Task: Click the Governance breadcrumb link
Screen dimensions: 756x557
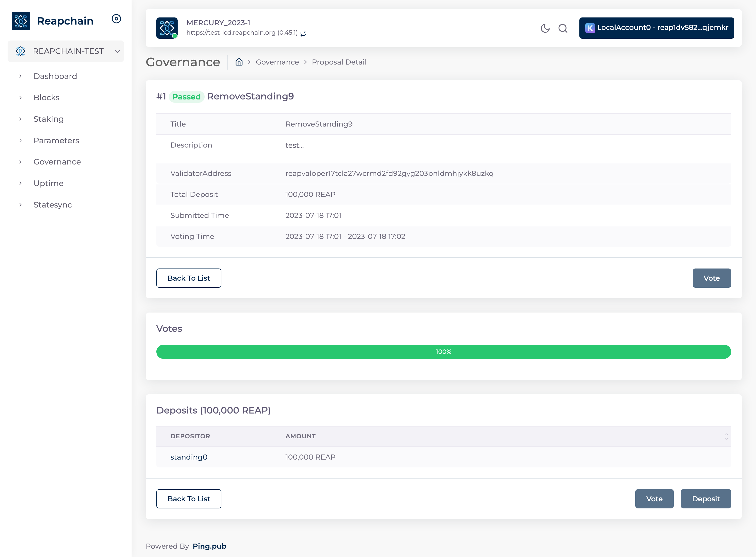Action: [277, 62]
